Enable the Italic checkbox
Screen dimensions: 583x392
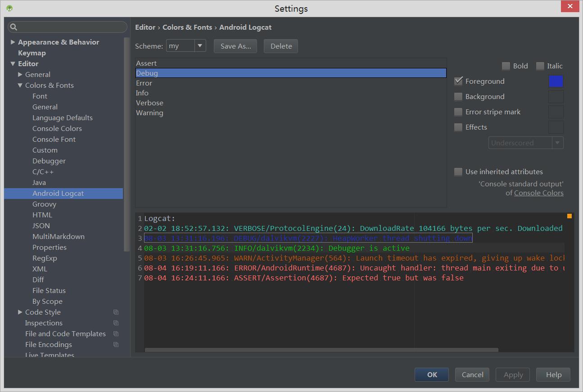click(x=540, y=66)
